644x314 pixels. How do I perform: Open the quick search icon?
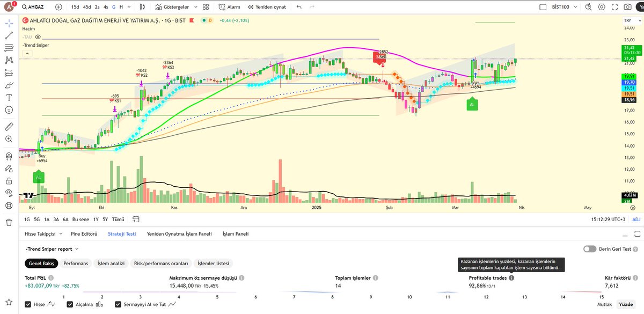pyautogui.click(x=588, y=7)
